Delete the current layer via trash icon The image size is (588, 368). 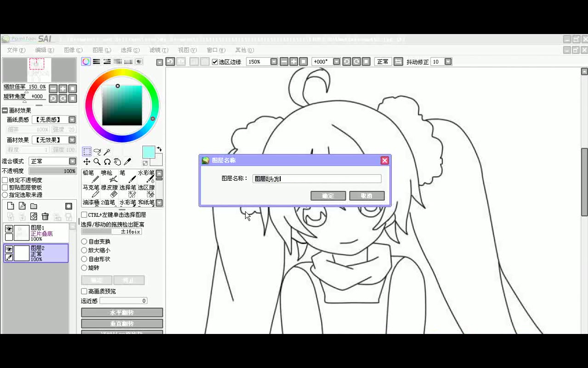(x=45, y=216)
